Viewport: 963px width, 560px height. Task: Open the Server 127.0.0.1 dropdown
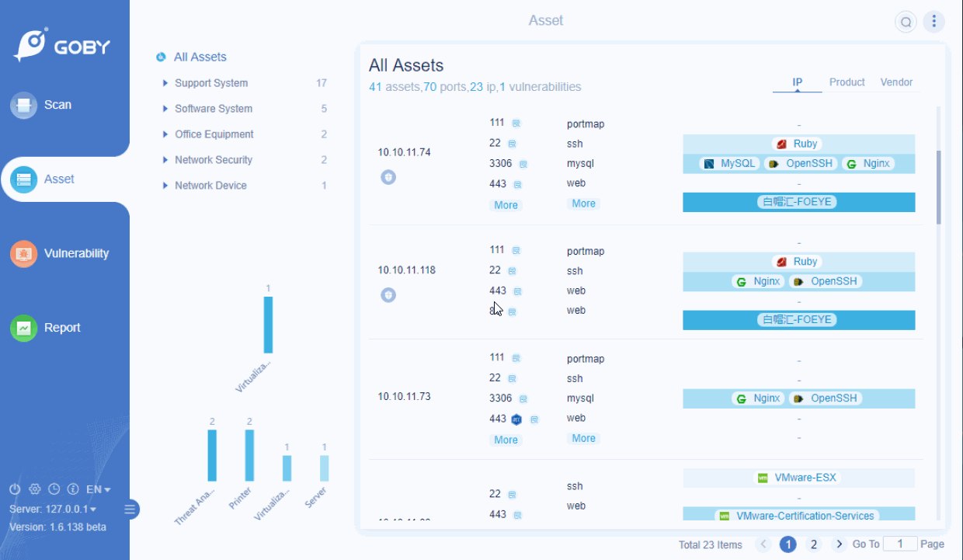(53, 509)
